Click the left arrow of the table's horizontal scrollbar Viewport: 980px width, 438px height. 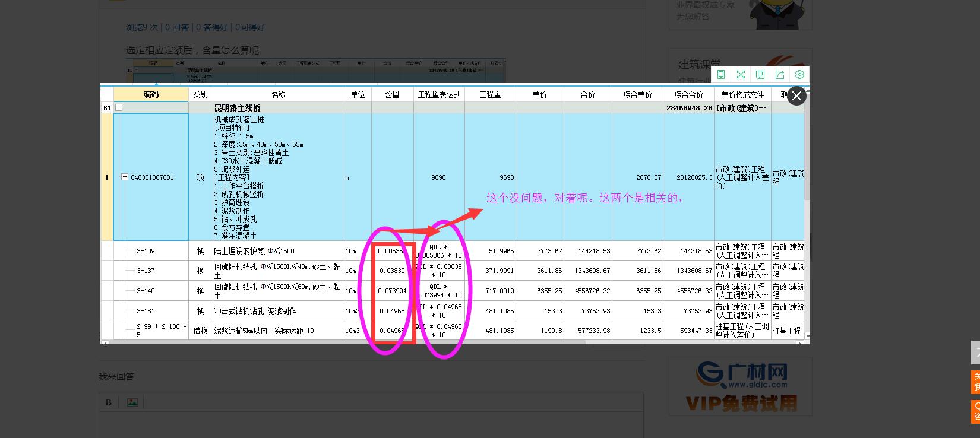pos(104,343)
